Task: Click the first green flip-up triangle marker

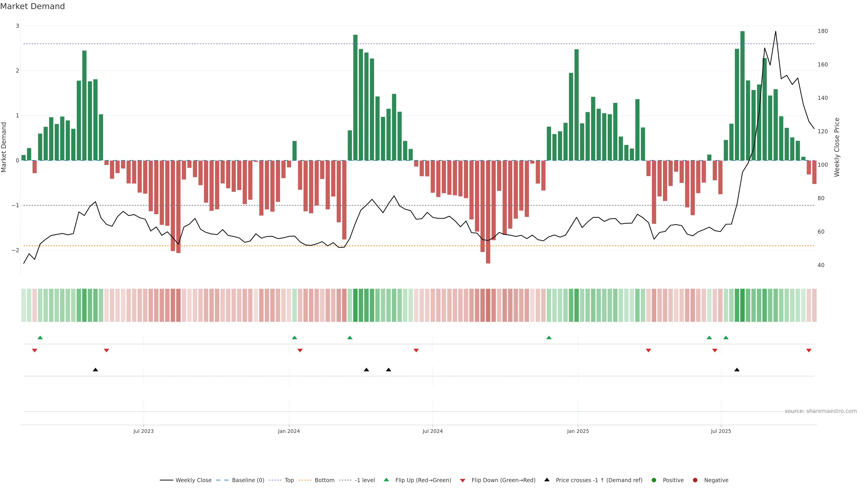Action: (40, 338)
